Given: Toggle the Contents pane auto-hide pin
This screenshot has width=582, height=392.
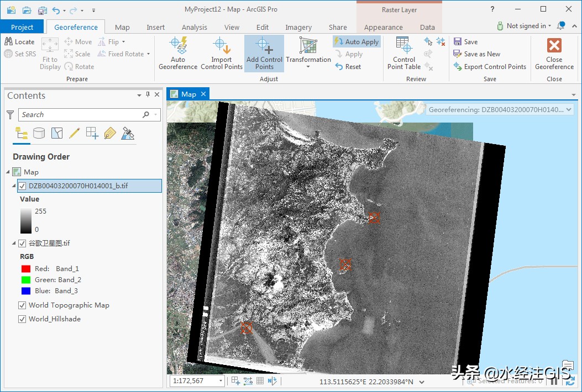Looking at the screenshot, I should (148, 94).
